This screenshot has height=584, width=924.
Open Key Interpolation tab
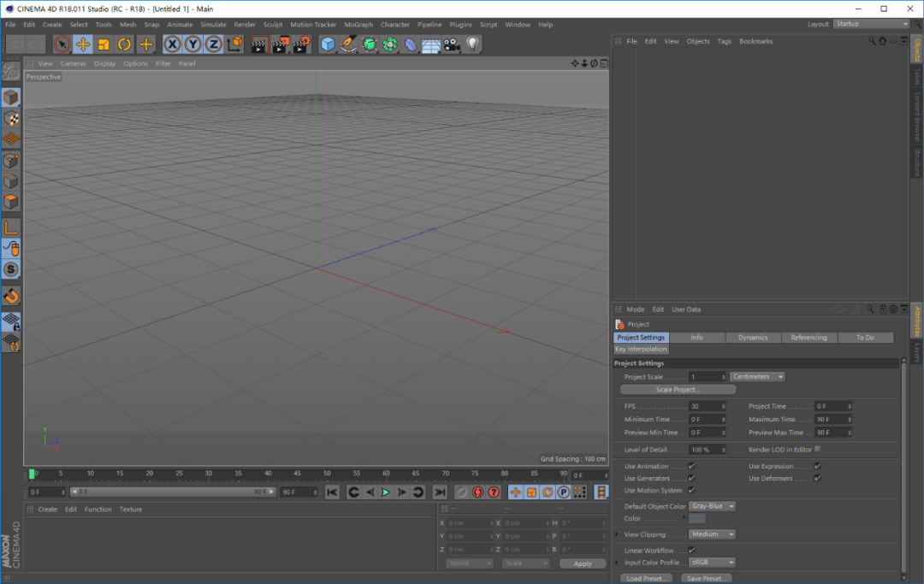click(641, 349)
